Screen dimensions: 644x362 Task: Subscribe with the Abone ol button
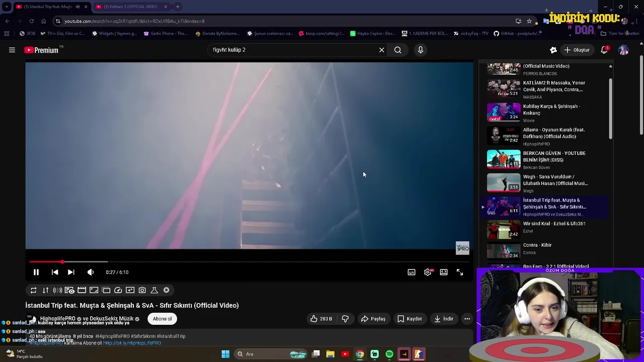[162, 319]
